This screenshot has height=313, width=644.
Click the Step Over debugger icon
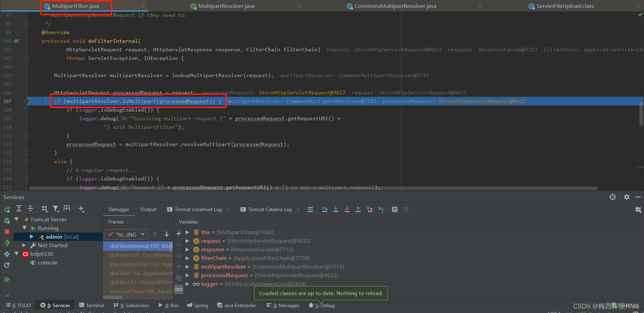pos(324,209)
